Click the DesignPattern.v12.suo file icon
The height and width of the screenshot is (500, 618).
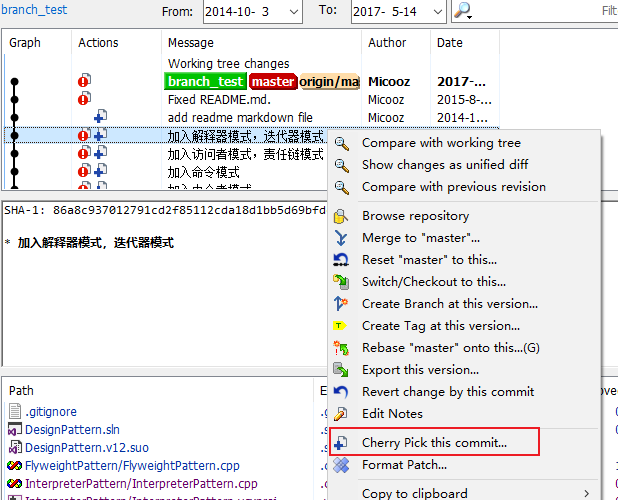click(x=15, y=448)
